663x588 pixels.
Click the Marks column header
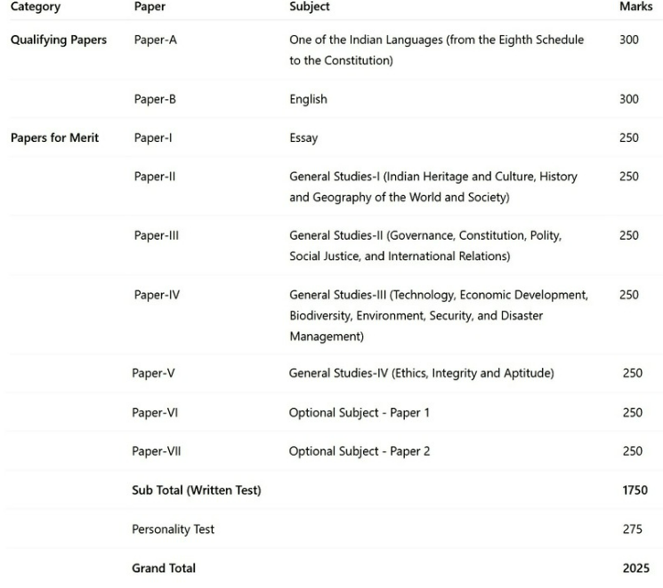point(636,6)
